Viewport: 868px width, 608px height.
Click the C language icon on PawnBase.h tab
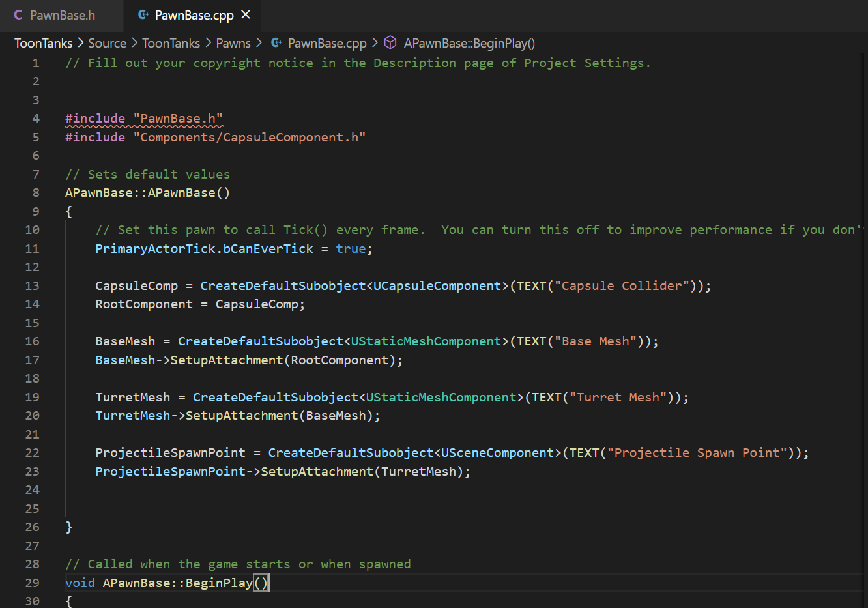18,15
